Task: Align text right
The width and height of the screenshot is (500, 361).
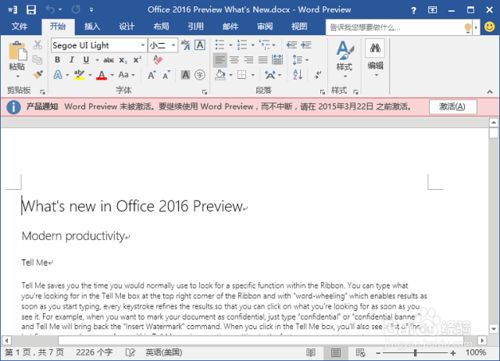Action: point(249,60)
